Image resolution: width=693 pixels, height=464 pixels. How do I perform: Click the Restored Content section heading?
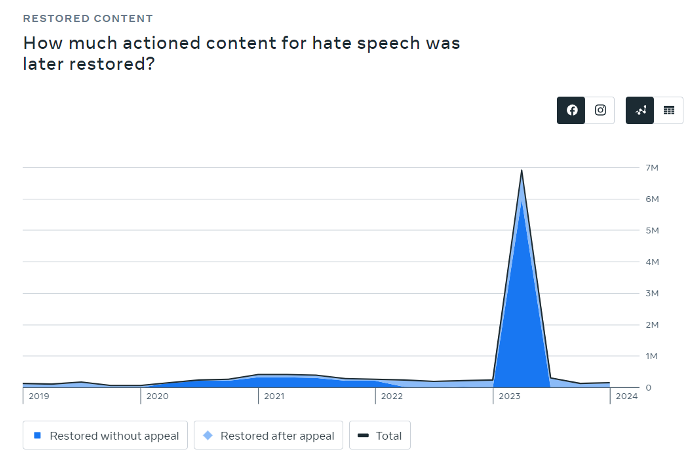point(88,19)
